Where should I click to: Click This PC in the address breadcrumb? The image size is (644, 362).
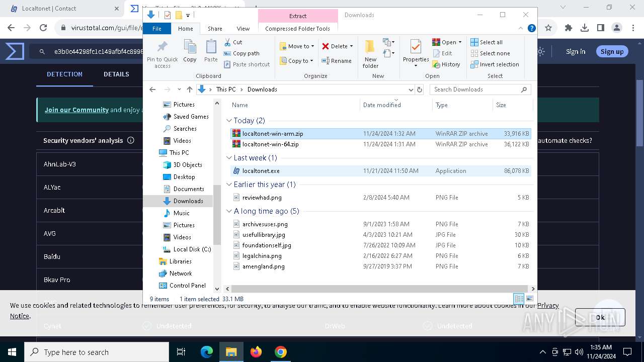(225, 89)
